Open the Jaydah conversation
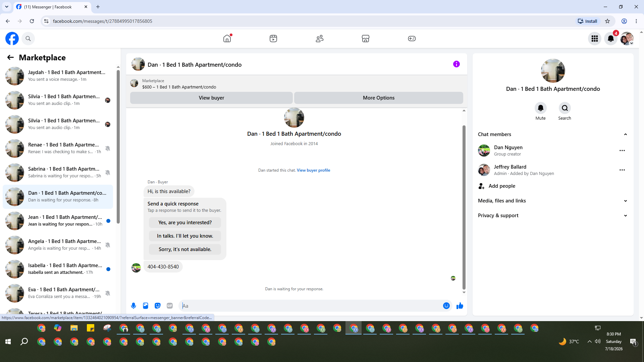The image size is (644, 362). pyautogui.click(x=58, y=76)
